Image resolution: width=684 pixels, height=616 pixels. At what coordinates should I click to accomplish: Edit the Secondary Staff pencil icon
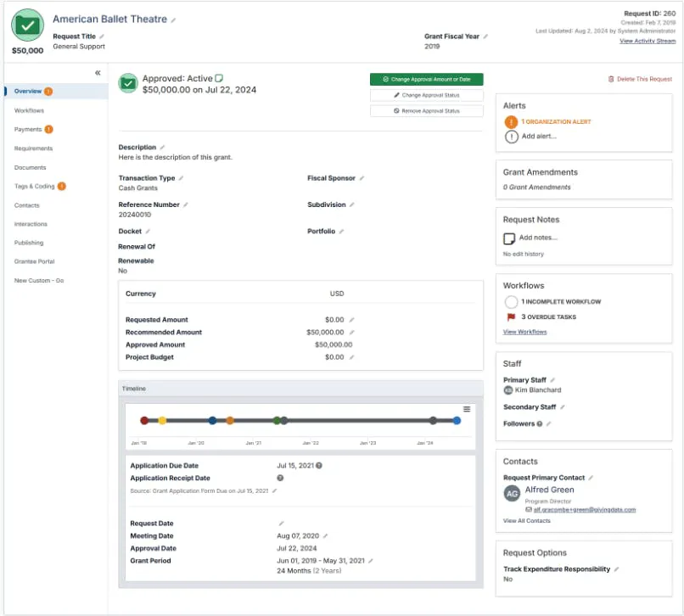pos(563,407)
